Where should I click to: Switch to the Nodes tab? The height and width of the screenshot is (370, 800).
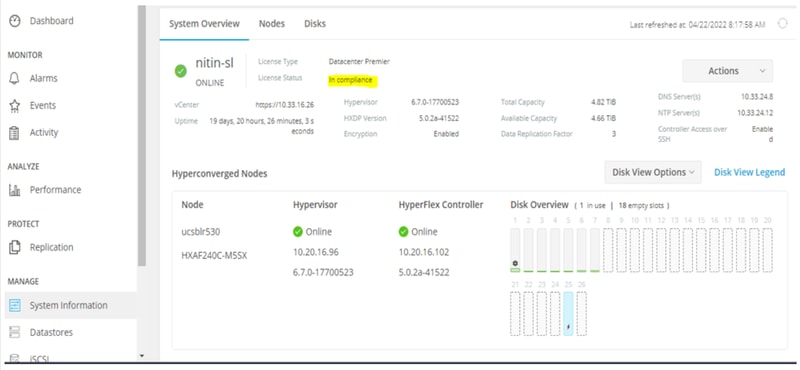[x=272, y=24]
